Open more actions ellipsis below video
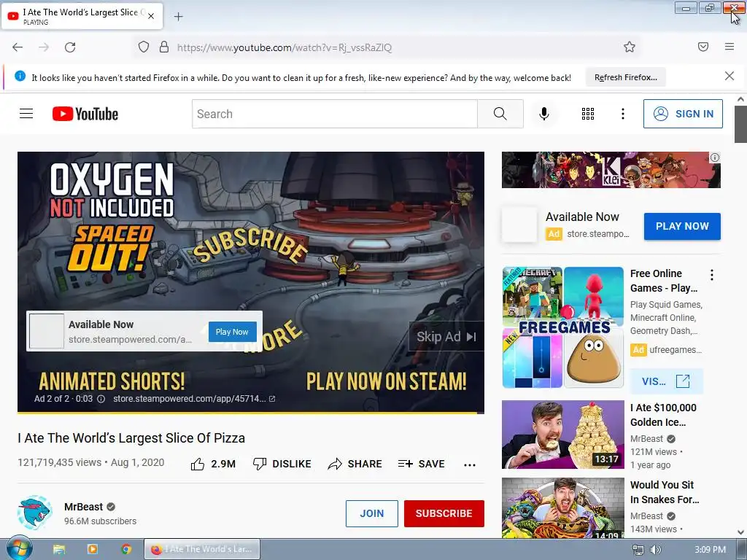Screen dimensions: 747x560 pos(470,464)
